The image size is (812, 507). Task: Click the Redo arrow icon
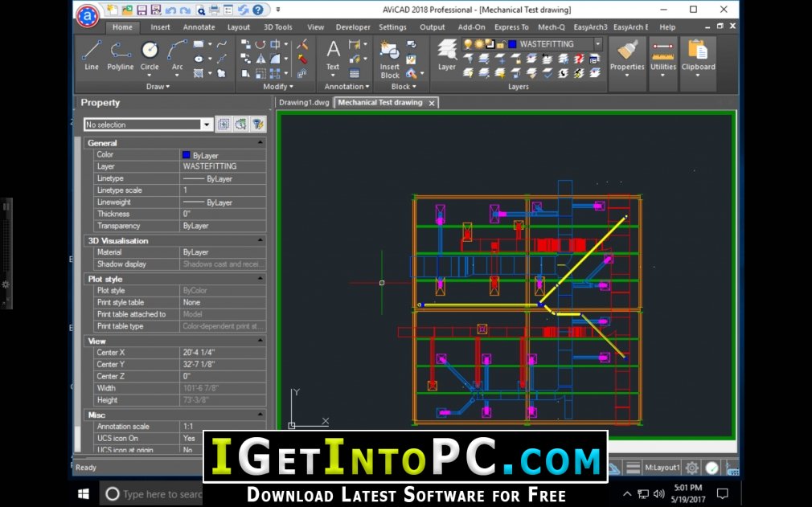click(x=185, y=10)
